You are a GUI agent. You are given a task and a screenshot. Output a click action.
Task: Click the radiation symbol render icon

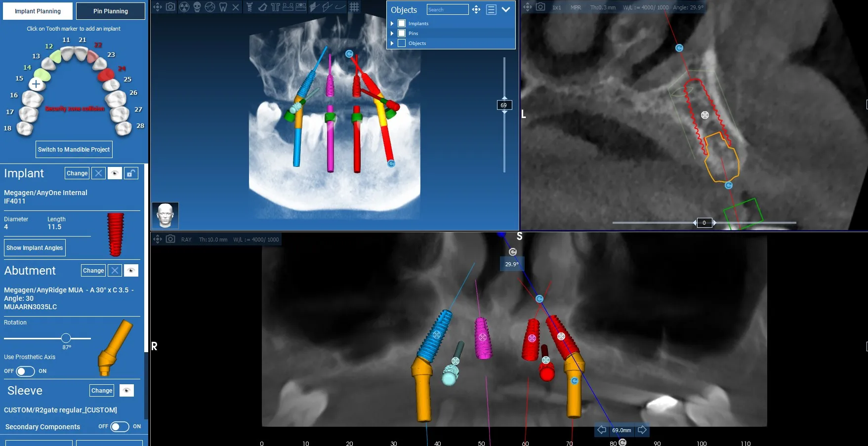(184, 7)
